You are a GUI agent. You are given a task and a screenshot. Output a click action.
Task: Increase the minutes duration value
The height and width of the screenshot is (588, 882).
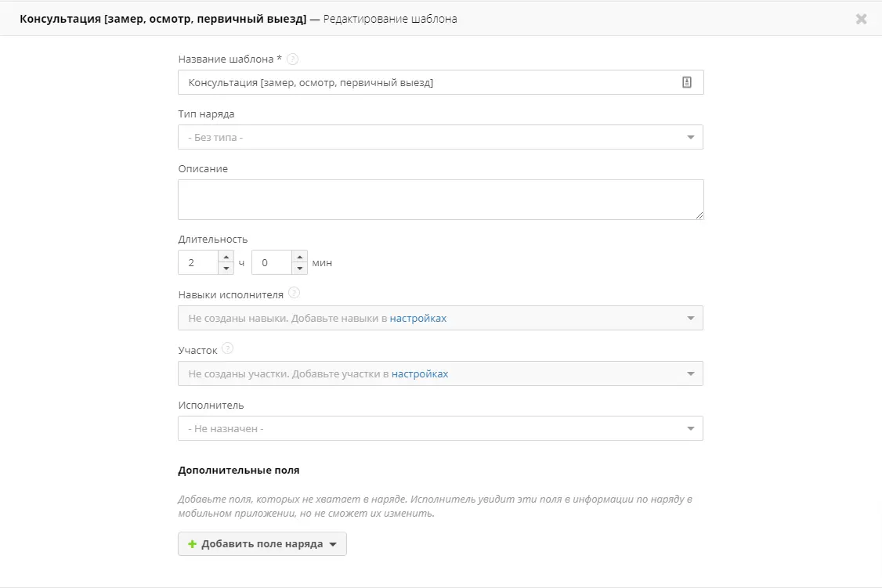[x=300, y=257]
